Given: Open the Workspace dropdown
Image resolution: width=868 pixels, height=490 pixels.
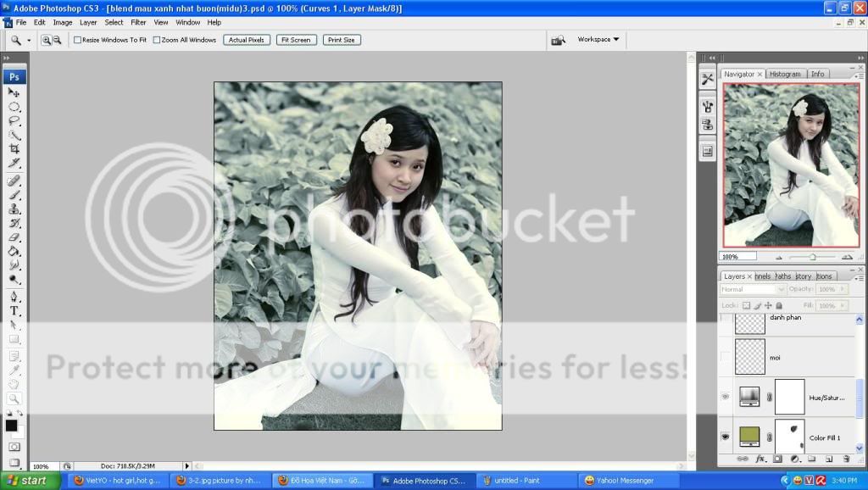Looking at the screenshot, I should click(598, 39).
